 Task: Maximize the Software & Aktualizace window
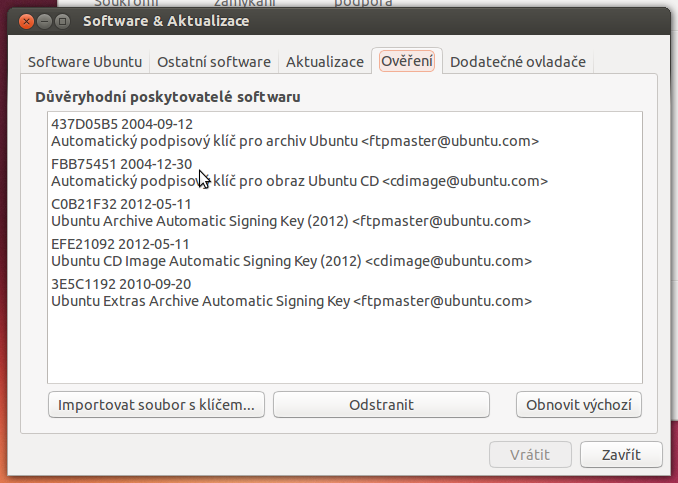[63, 21]
